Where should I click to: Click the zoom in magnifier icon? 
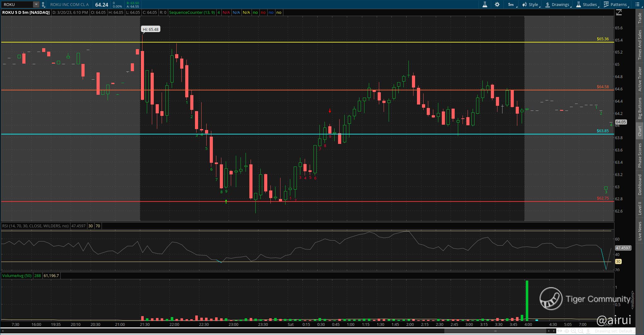574,331
